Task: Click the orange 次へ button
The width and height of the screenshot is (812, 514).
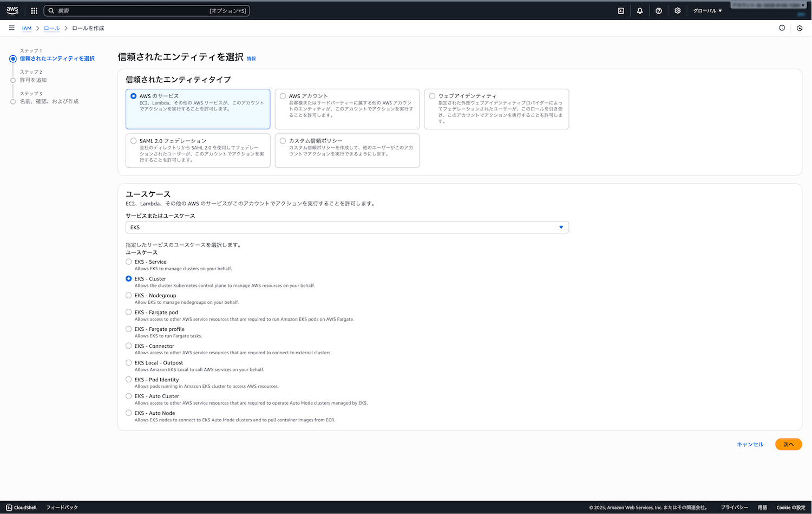Action: [788, 444]
